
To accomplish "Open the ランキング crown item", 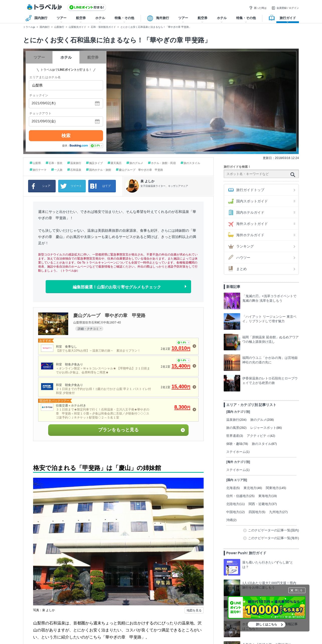I will click(x=261, y=246).
